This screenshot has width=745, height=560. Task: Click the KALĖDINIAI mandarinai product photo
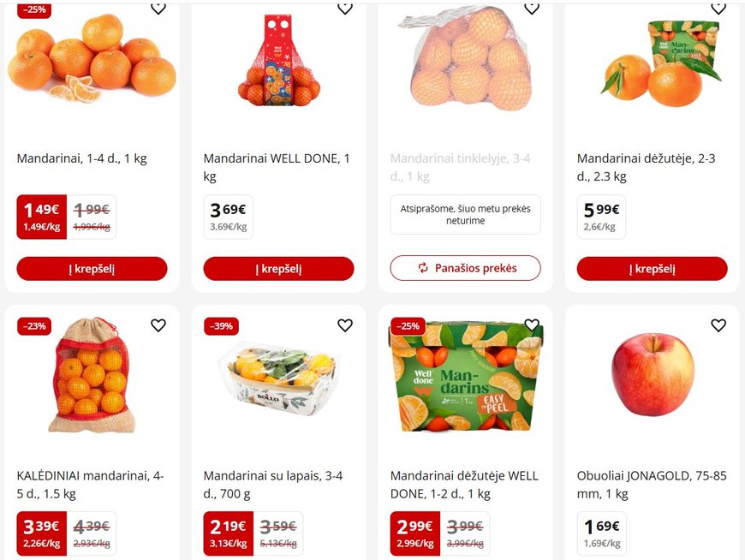pos(91,381)
